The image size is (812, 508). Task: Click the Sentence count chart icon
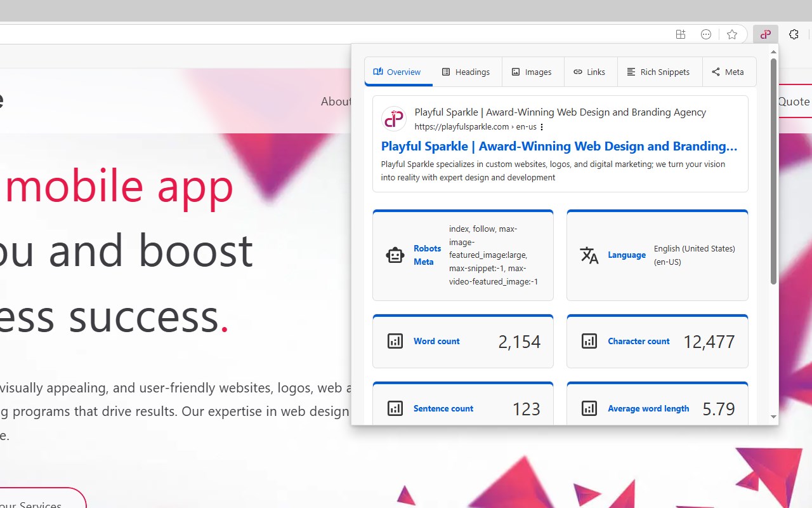click(x=395, y=408)
